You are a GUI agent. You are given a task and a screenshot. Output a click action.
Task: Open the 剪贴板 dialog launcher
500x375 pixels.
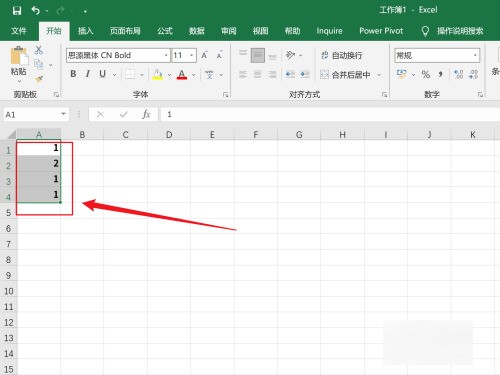pyautogui.click(x=56, y=95)
